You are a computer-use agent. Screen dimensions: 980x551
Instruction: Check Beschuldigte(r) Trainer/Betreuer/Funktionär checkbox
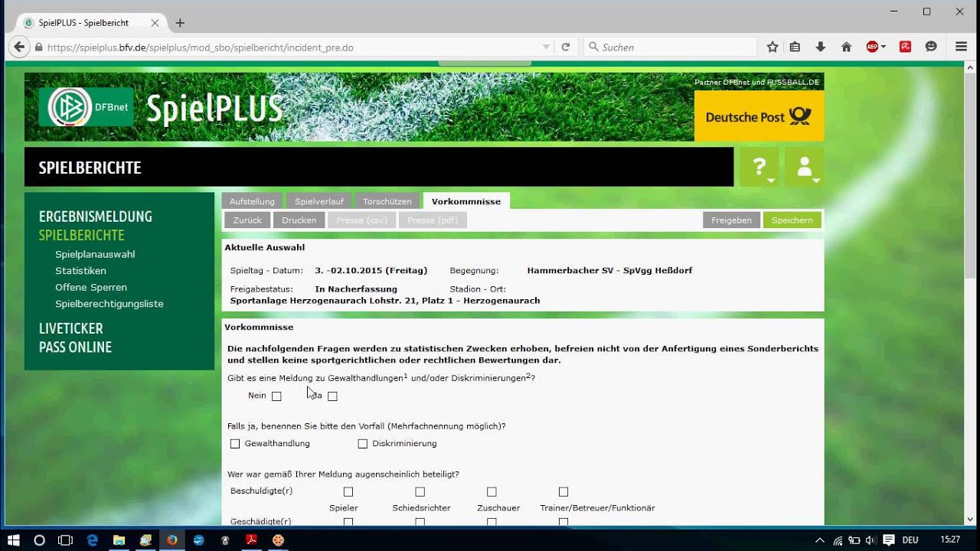(563, 491)
